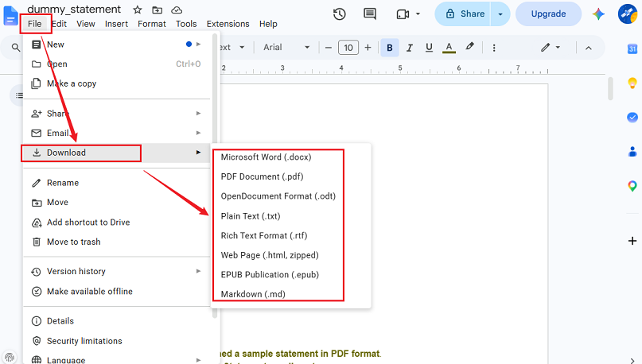Click the editing mode pencil icon
The height and width of the screenshot is (364, 642).
[545, 48]
